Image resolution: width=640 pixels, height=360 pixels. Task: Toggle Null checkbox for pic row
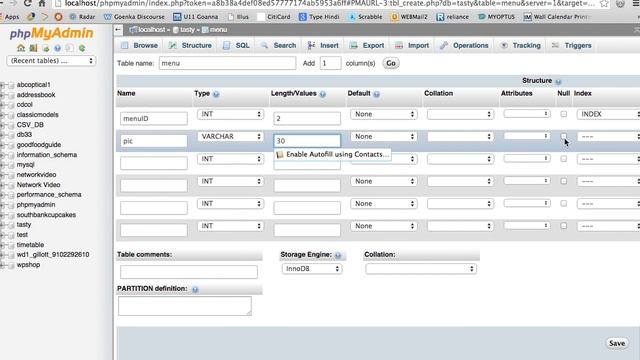pyautogui.click(x=564, y=136)
